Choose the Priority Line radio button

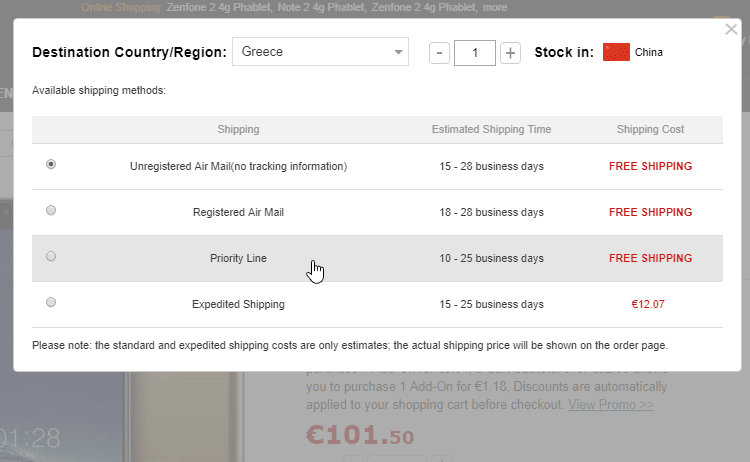tap(51, 257)
